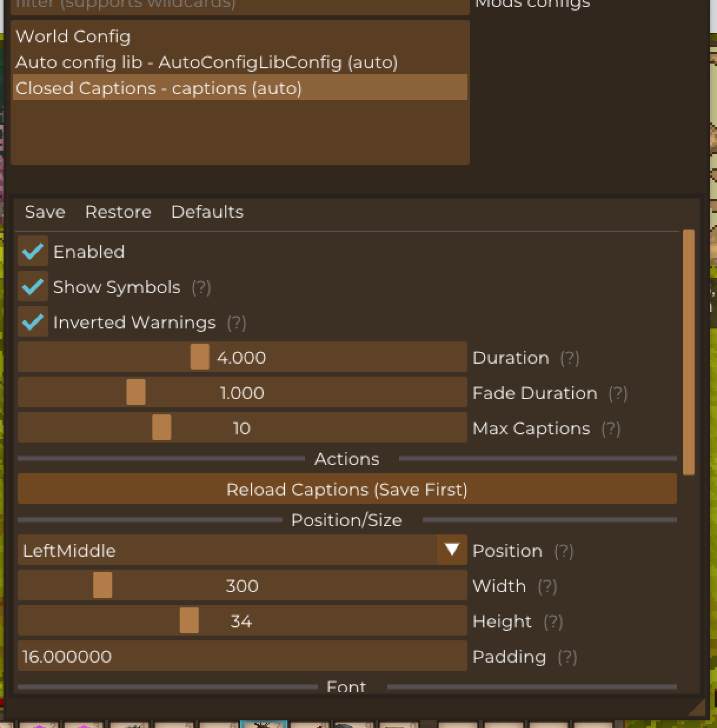This screenshot has width=717, height=728.
Task: Click the (?) icon next to Position
Action: (563, 551)
